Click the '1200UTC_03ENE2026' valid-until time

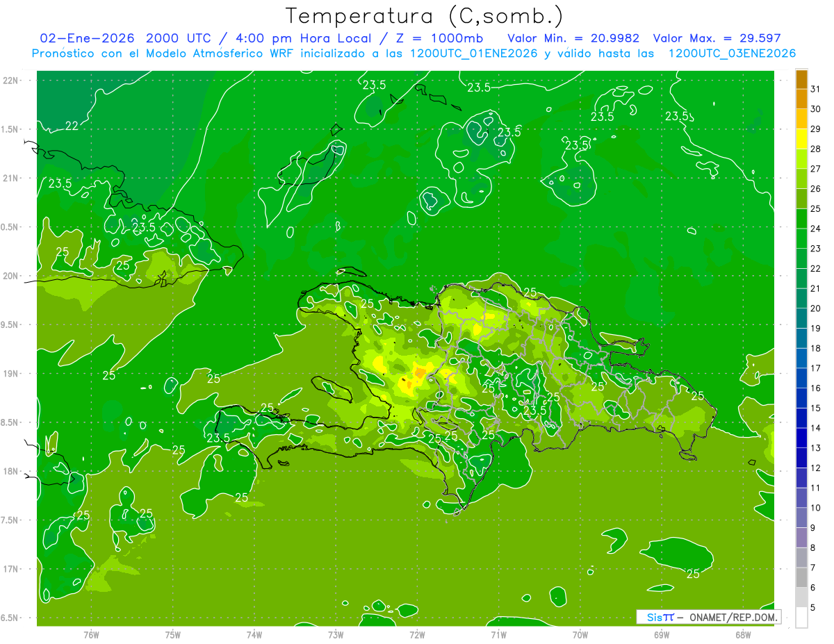[732, 53]
